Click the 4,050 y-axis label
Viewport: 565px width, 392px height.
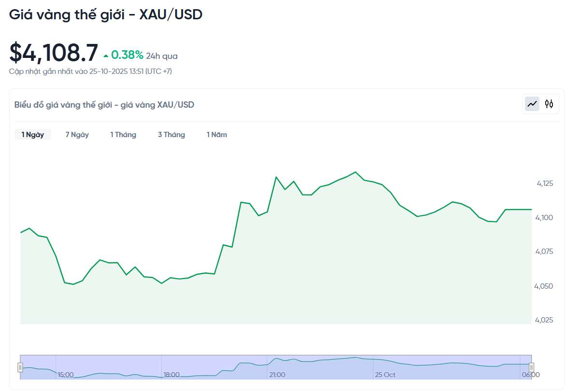click(x=545, y=286)
